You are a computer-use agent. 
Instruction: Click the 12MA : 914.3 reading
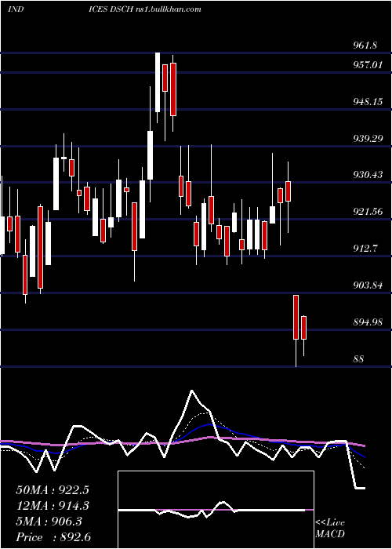pyautogui.click(x=53, y=506)
